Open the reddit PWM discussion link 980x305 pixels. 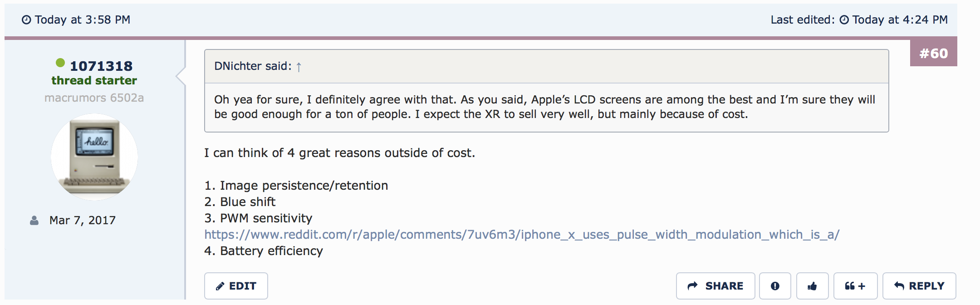(x=522, y=235)
